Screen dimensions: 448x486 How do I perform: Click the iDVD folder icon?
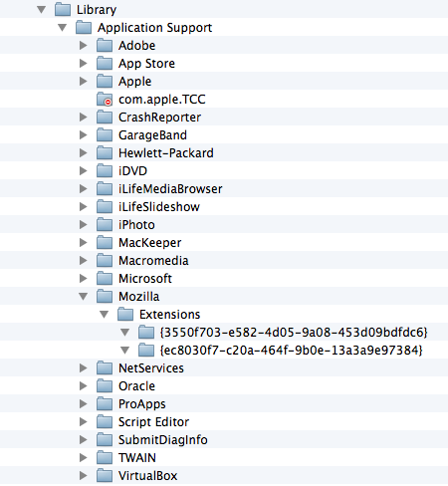pyautogui.click(x=105, y=170)
